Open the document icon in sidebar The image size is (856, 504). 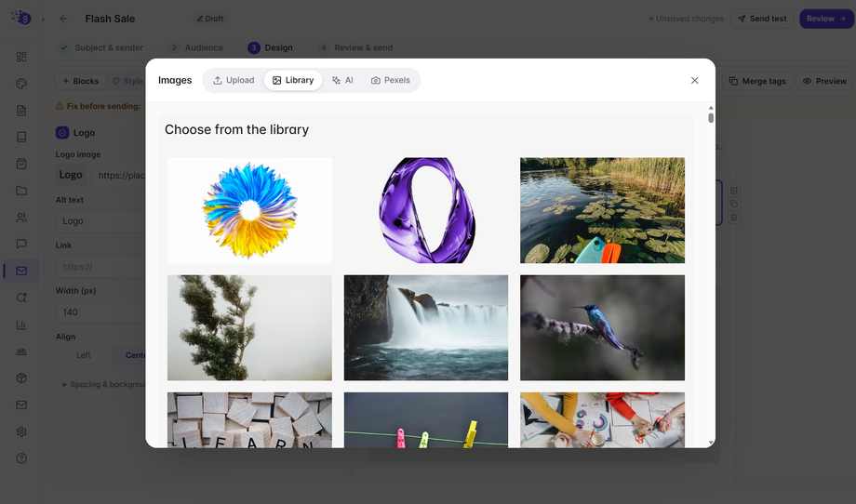tap(21, 110)
